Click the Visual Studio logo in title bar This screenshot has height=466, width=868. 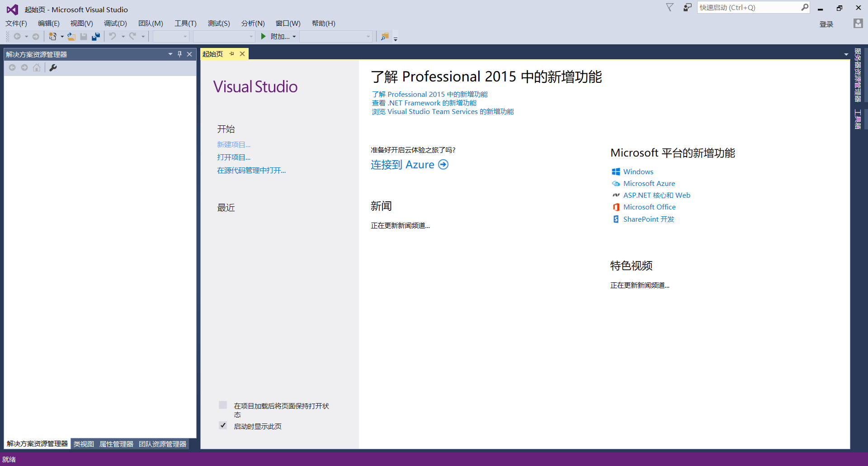click(12, 9)
